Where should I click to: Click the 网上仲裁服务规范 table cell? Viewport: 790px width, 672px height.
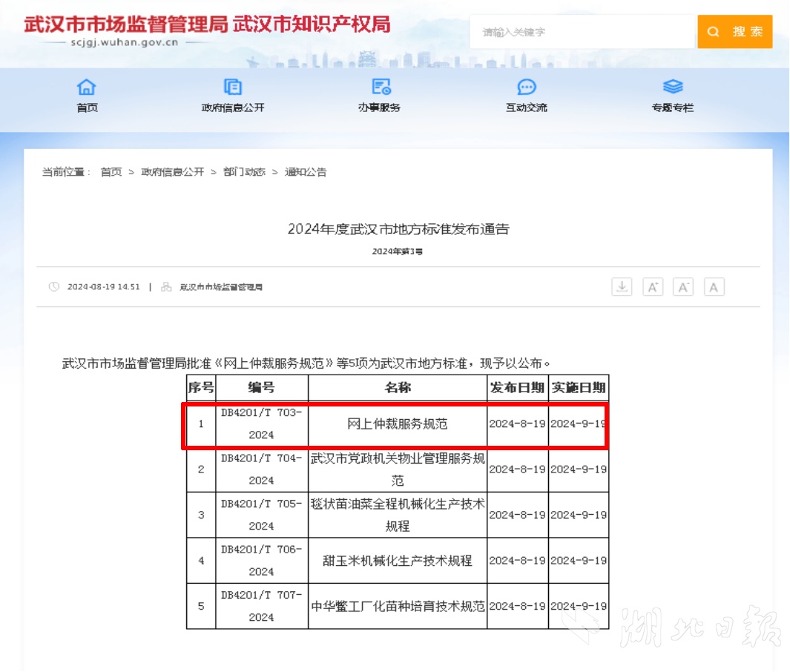tap(398, 424)
